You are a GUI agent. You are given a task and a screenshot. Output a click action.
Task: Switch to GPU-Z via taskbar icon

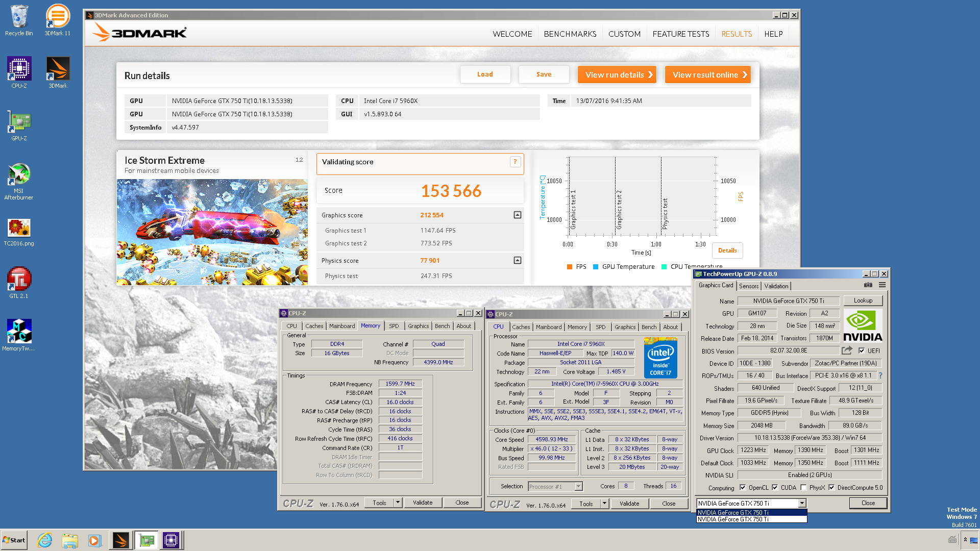146,540
